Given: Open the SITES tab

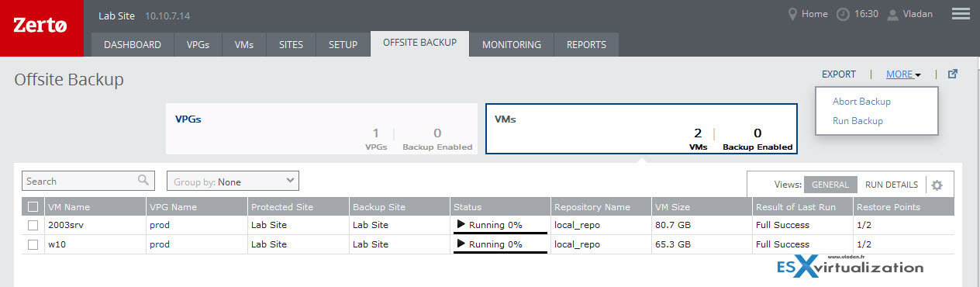Looking at the screenshot, I should 291,44.
